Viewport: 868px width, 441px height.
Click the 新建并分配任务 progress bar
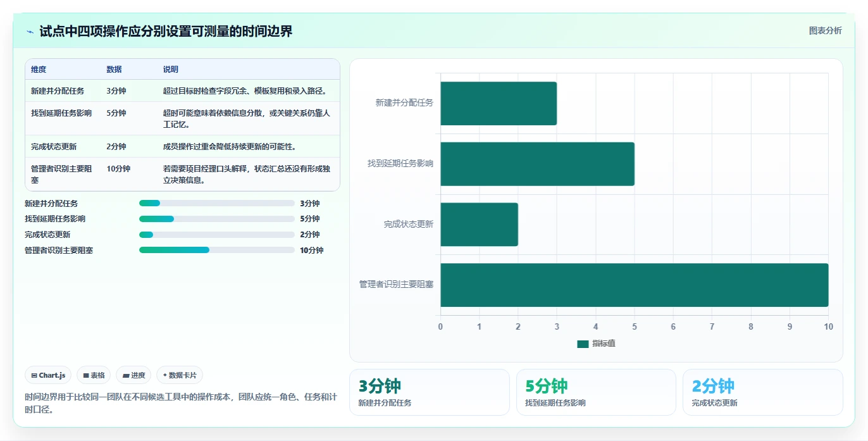pyautogui.click(x=217, y=203)
